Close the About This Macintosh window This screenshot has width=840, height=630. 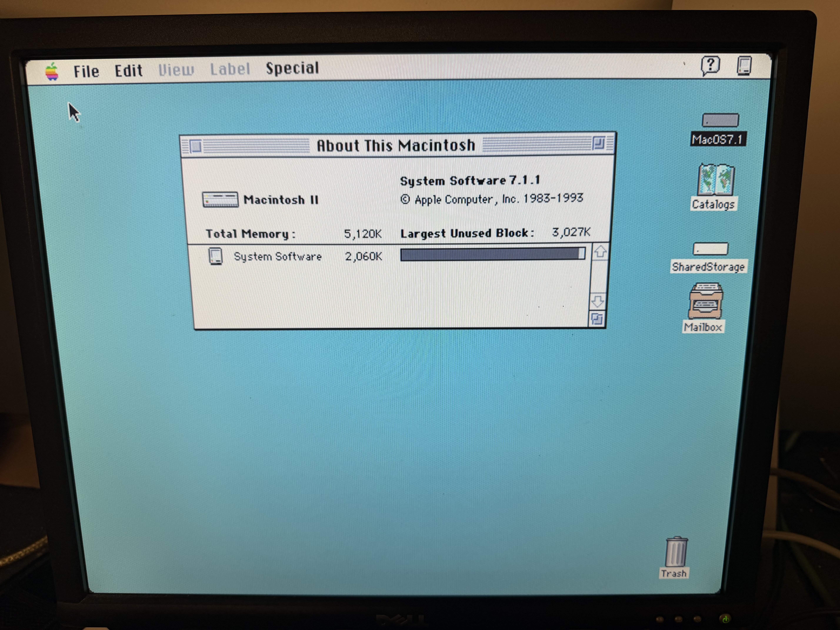(x=196, y=146)
